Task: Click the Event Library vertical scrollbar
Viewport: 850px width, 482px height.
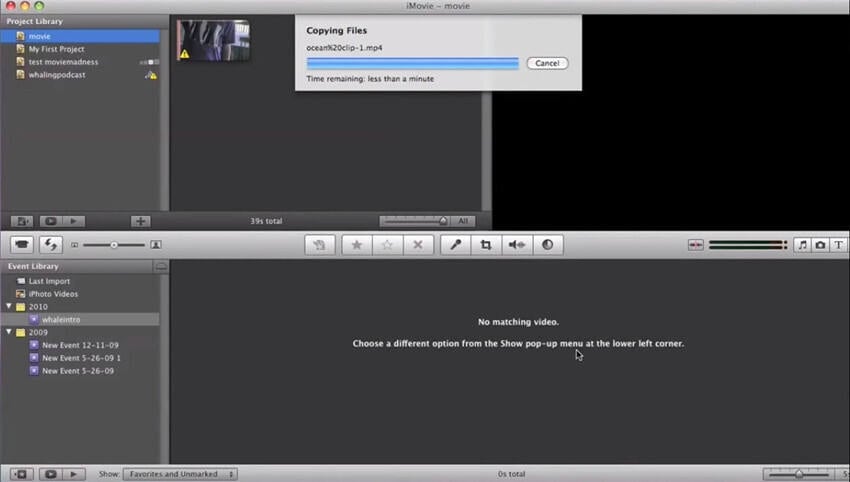Action: click(164, 369)
